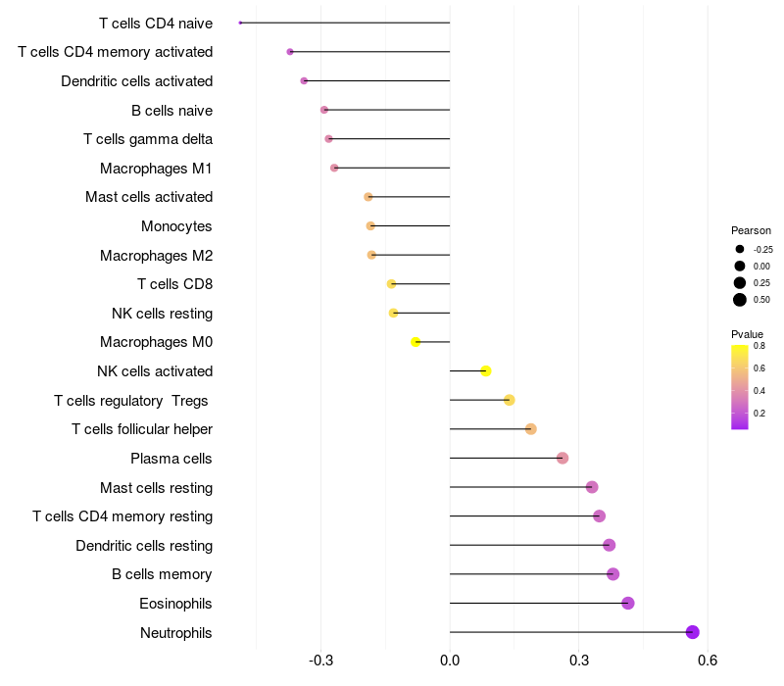Click the B cells naive data point
Viewport: 784px width, 686px height.
[x=324, y=110]
